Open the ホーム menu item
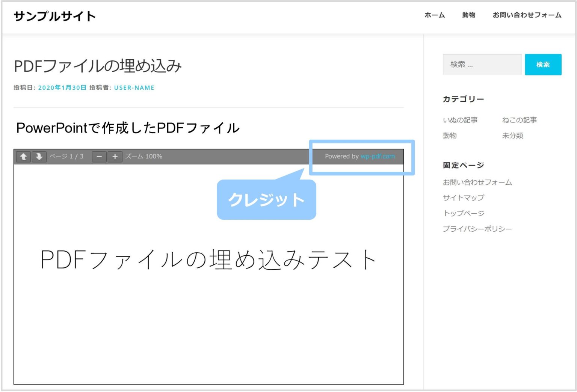Image resolution: width=577 pixels, height=392 pixels. 434,15
